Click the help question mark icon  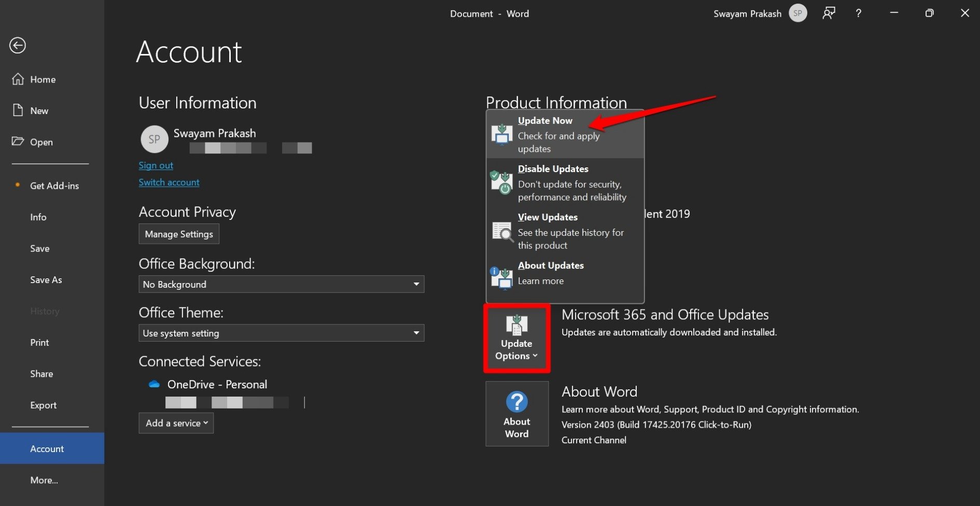(x=858, y=13)
